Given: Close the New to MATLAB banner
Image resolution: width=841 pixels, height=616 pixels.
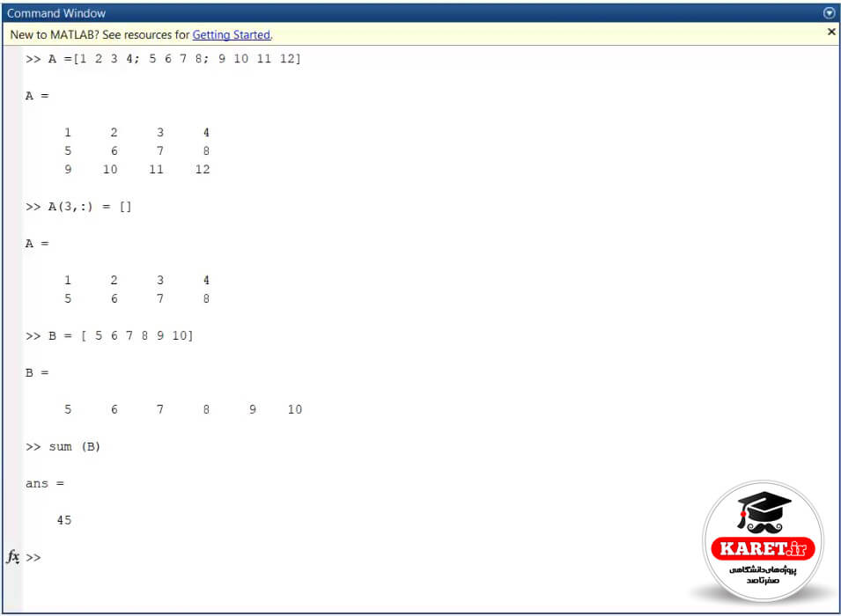Looking at the screenshot, I should (831, 33).
